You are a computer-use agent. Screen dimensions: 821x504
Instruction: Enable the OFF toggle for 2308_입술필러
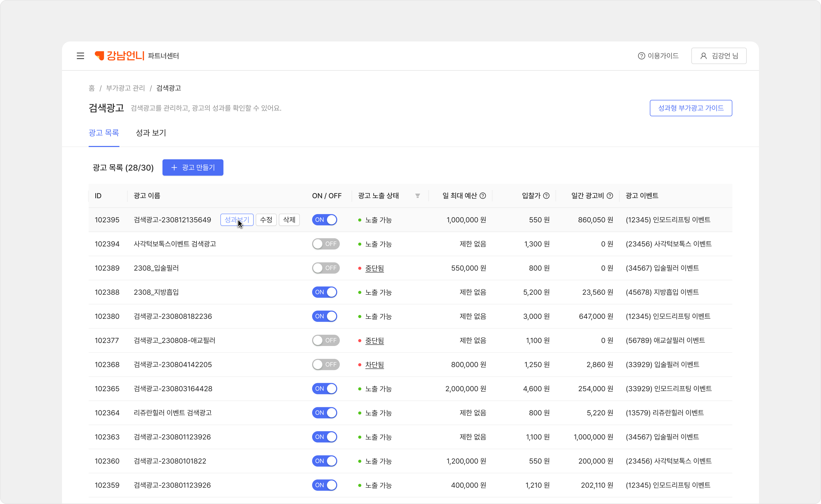325,268
